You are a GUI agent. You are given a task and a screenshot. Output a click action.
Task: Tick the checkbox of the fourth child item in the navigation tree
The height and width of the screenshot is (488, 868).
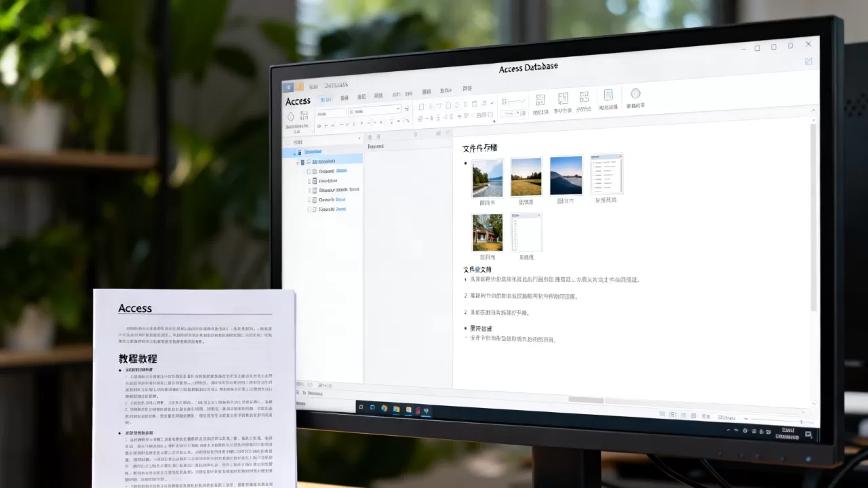[309, 200]
